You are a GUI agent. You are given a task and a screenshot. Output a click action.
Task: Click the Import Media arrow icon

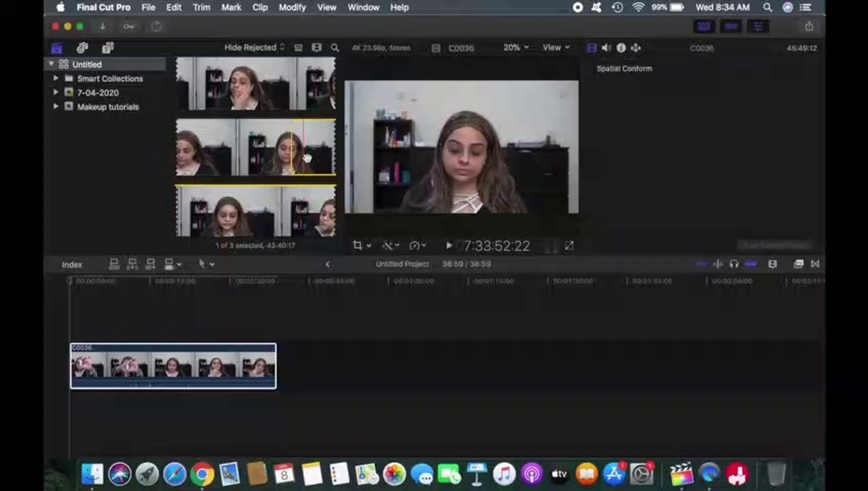(102, 27)
